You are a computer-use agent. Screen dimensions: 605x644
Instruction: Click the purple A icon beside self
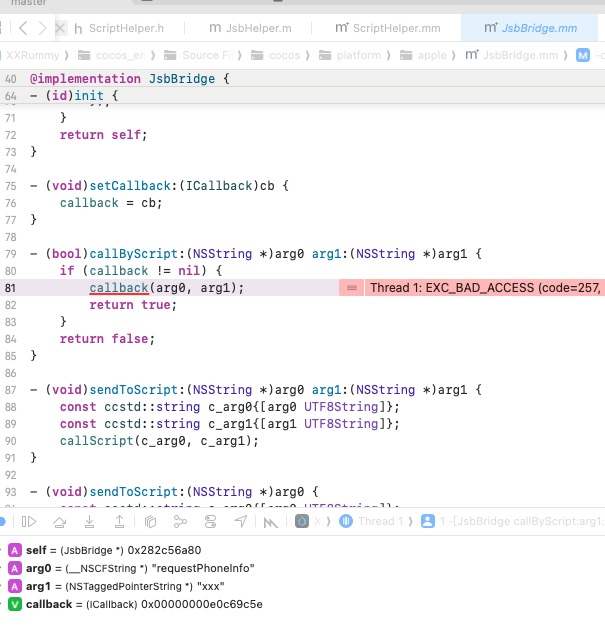(15, 550)
